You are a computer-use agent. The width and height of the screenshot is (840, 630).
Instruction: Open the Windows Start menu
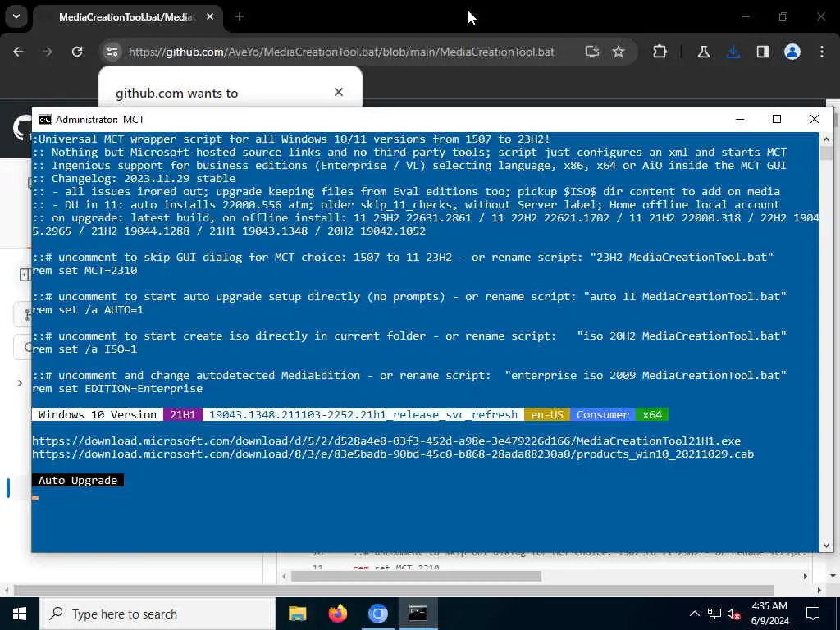20,614
